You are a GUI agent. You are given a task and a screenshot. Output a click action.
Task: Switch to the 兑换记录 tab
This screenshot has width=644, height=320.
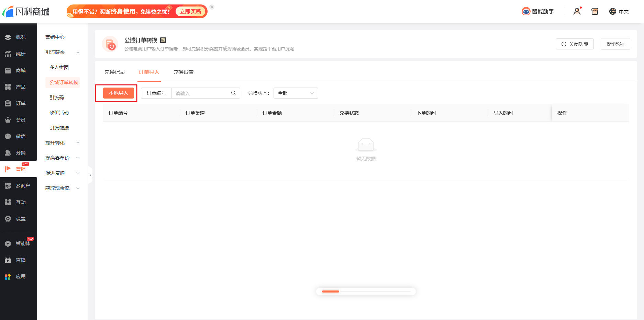pos(115,72)
